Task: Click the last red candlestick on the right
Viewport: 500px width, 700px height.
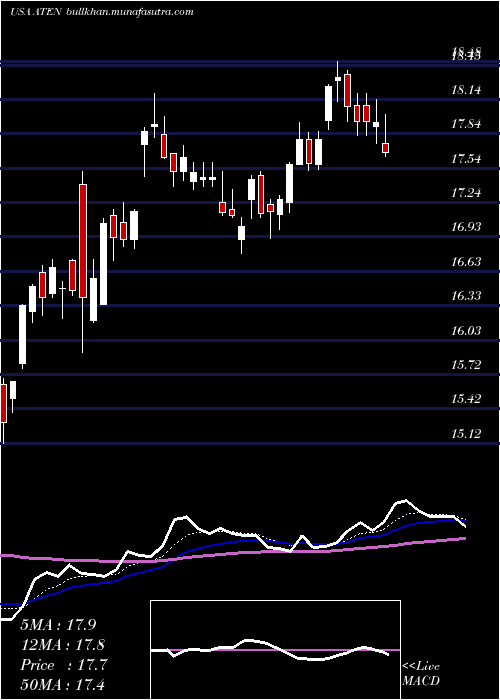Action: click(x=386, y=148)
